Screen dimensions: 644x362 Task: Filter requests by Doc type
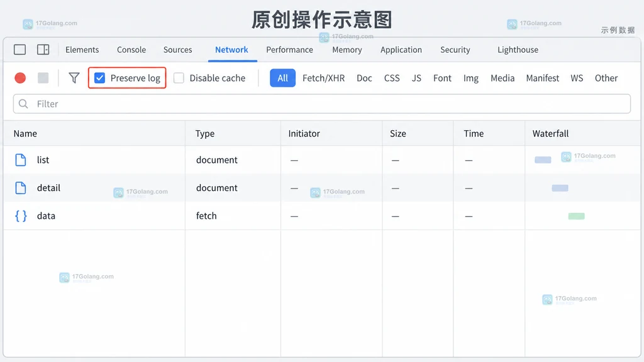point(364,78)
